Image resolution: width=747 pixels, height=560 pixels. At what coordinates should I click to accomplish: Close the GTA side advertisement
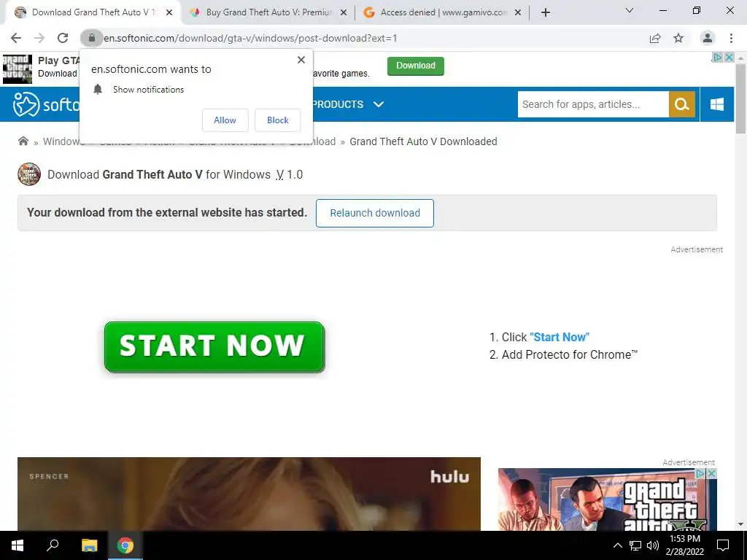click(x=711, y=473)
